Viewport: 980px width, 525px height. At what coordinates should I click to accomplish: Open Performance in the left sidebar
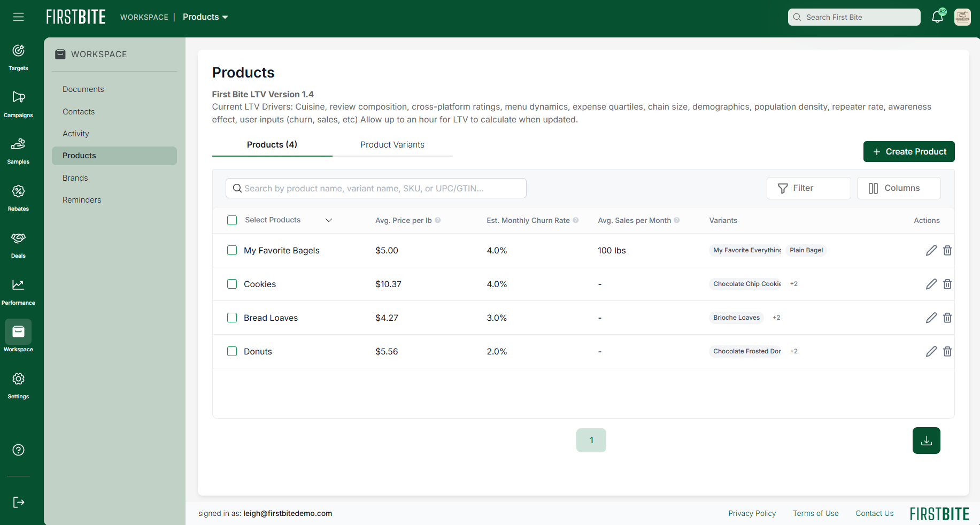coord(18,292)
